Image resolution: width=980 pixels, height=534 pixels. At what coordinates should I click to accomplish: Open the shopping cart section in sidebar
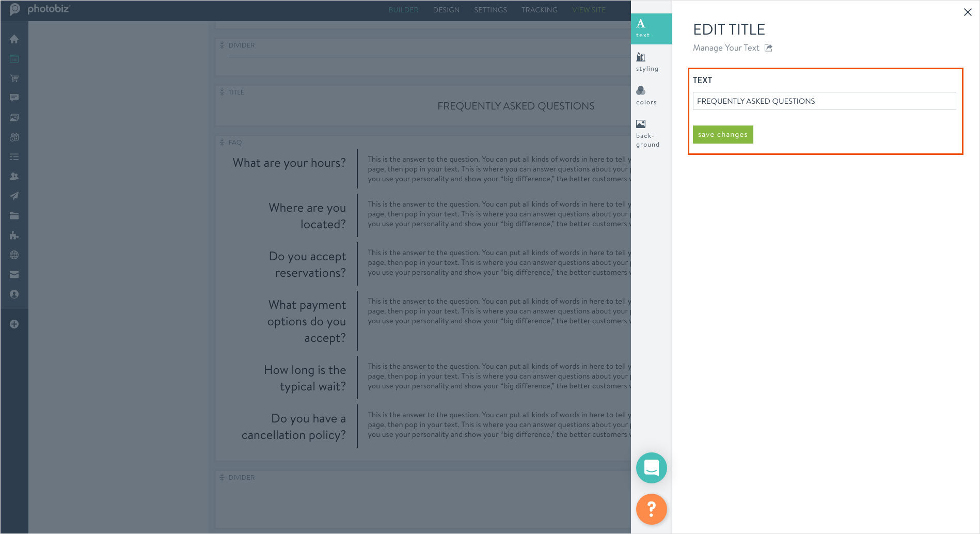[14, 78]
